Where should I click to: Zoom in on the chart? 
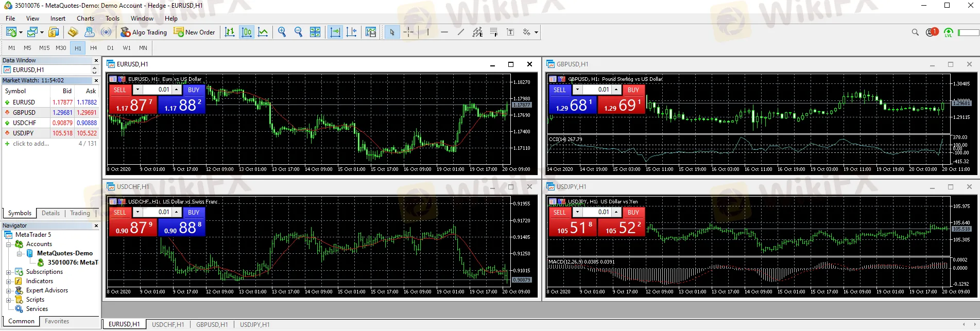282,32
